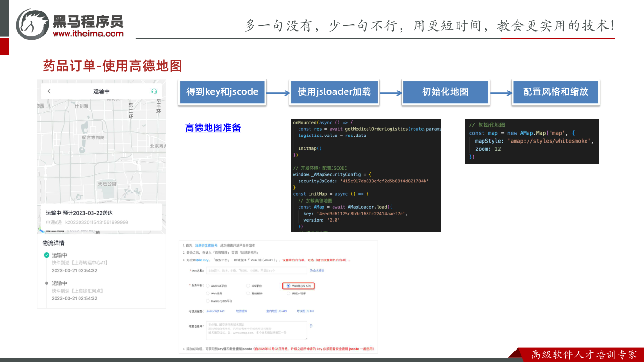The width and height of the screenshot is (644, 362).
Task: Click the 使用jsloader加载 step box
Action: pos(334,92)
